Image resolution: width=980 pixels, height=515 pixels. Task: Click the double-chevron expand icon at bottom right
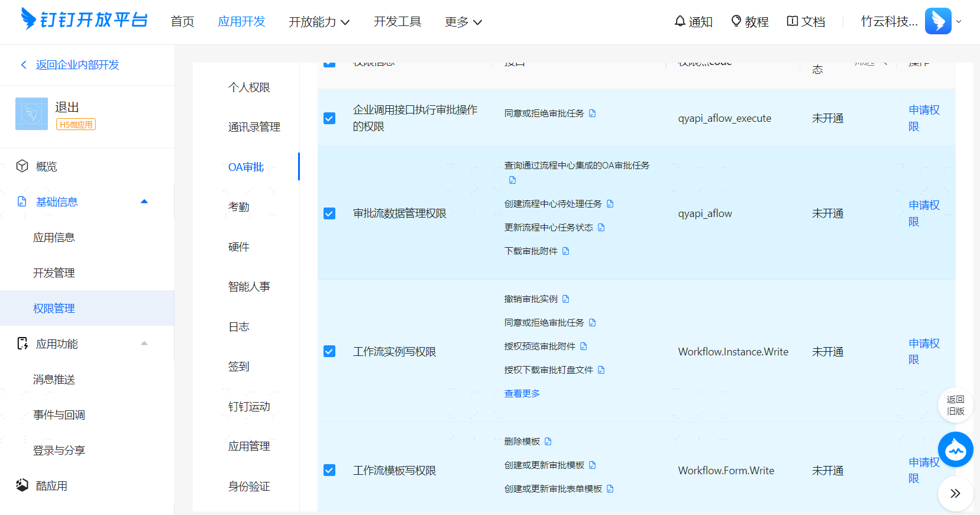(955, 493)
